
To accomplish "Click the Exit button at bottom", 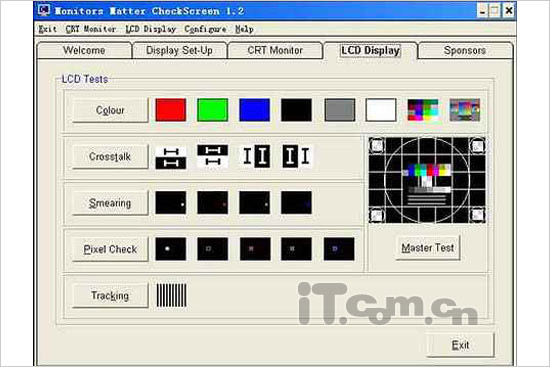I will coord(460,345).
